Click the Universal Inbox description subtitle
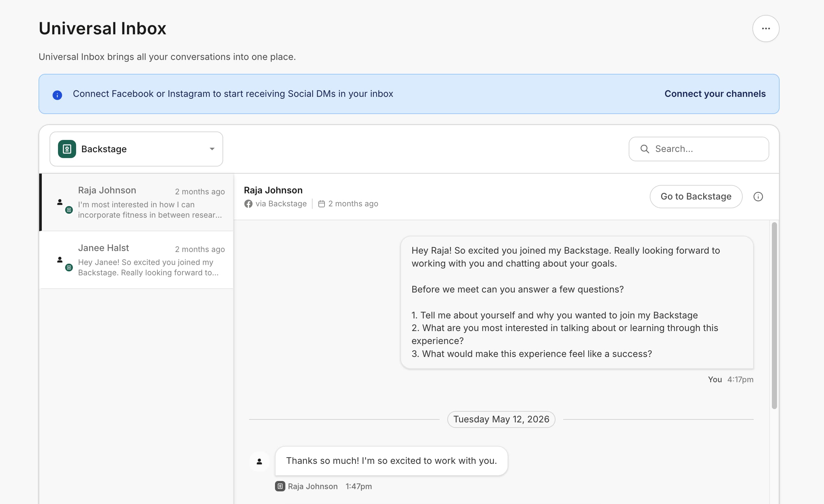 (x=167, y=57)
